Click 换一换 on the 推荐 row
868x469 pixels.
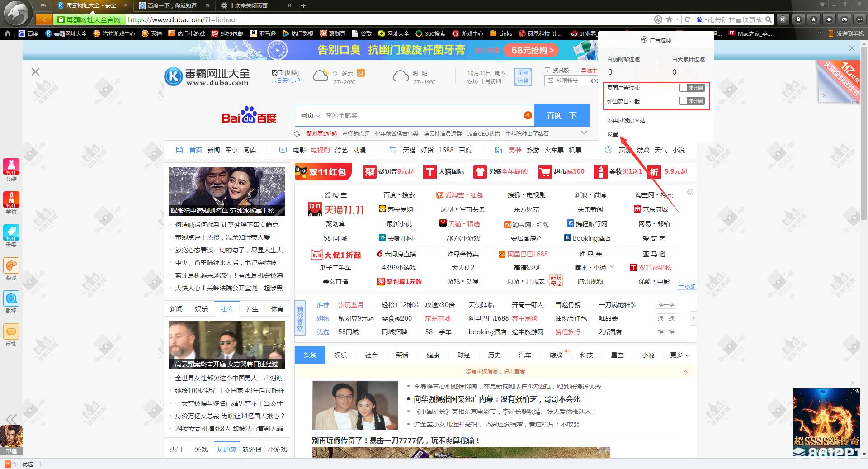pos(666,305)
